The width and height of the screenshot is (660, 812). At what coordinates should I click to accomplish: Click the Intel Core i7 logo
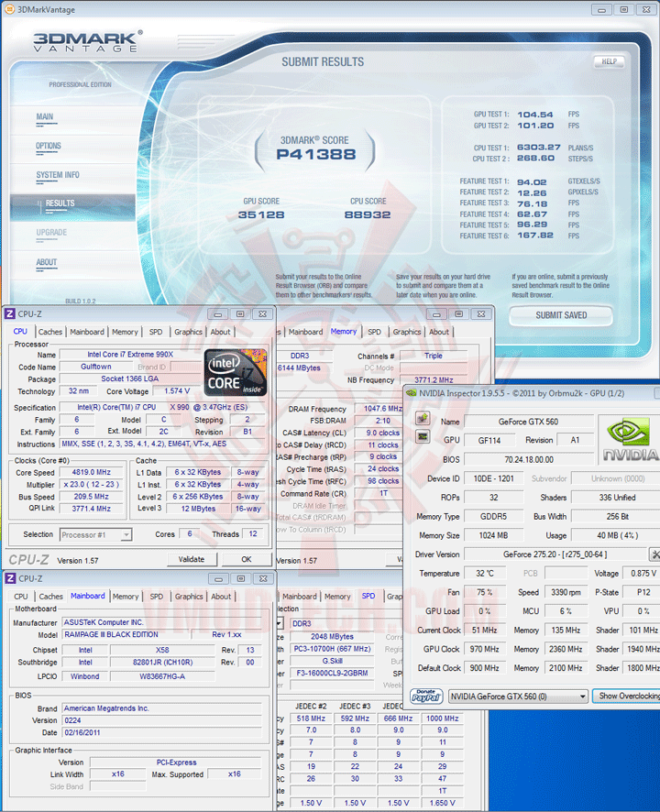coord(236,372)
